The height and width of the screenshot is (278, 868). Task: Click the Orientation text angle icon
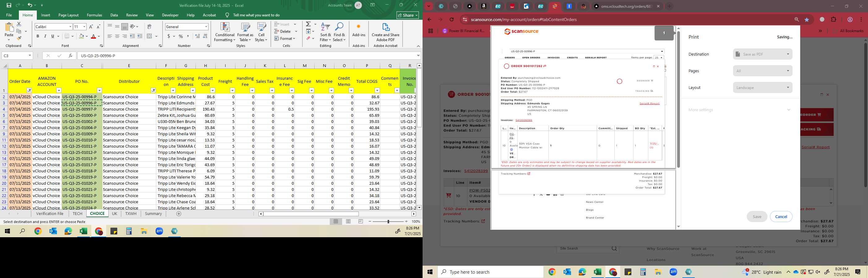pyautogui.click(x=133, y=27)
